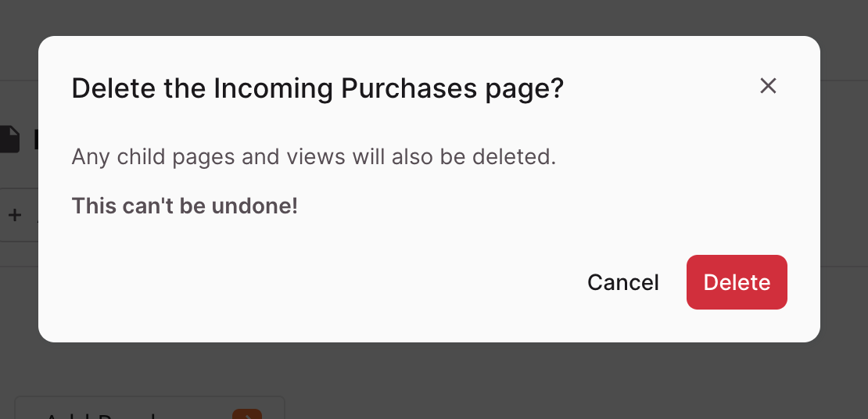Click the plus icon at left edge

pyautogui.click(x=15, y=215)
